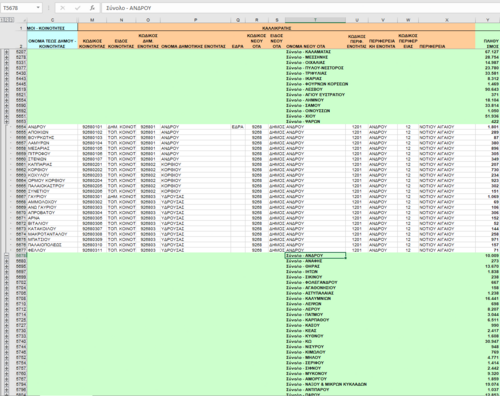
Task: Expand the group for Σύνολο - ΠΑΤΜΟΥ
Action: point(6,314)
